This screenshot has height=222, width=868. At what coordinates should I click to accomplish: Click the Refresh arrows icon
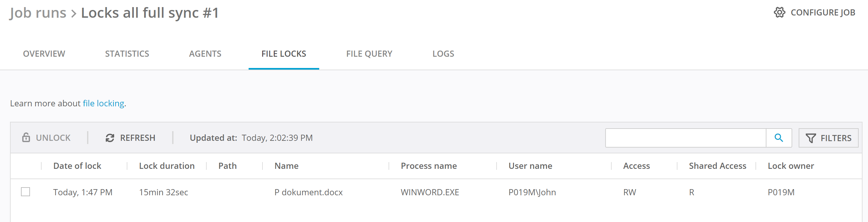click(110, 138)
